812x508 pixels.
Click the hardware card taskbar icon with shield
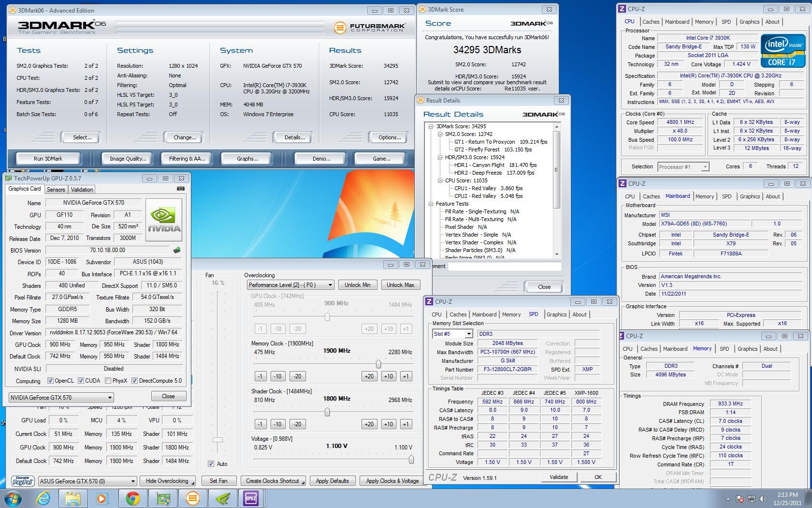163,498
